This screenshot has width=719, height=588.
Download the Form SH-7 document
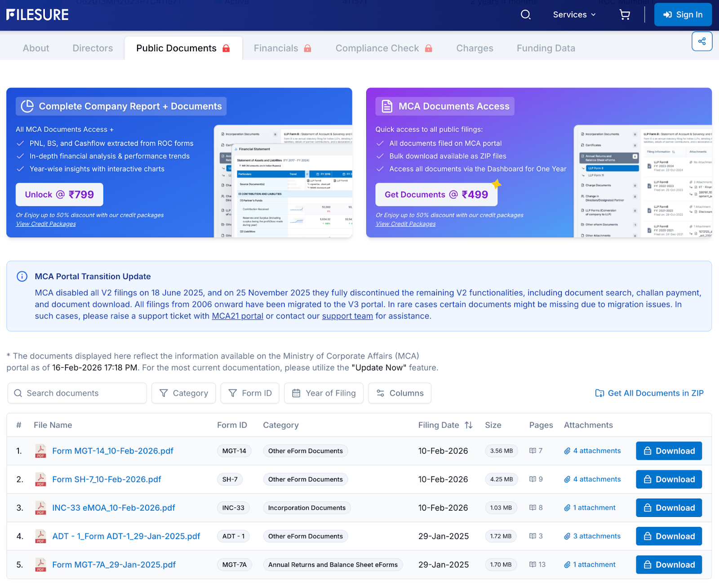[668, 480]
